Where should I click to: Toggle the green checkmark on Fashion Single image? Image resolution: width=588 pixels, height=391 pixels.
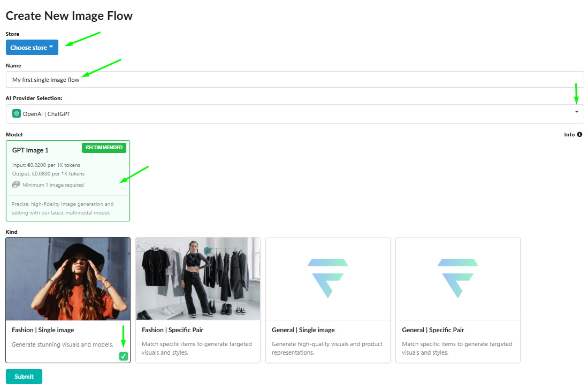[124, 356]
